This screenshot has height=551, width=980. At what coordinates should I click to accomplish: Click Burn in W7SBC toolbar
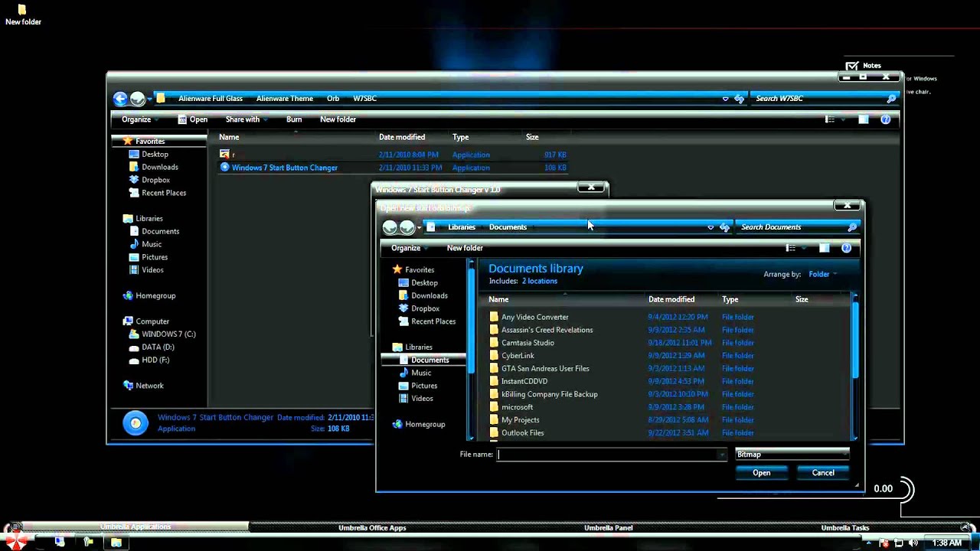coord(294,119)
